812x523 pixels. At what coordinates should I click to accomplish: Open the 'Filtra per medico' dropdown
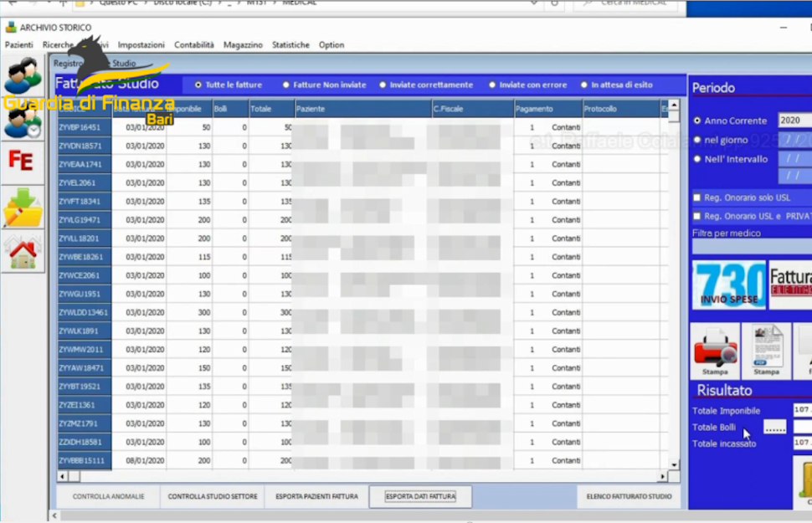(x=751, y=247)
